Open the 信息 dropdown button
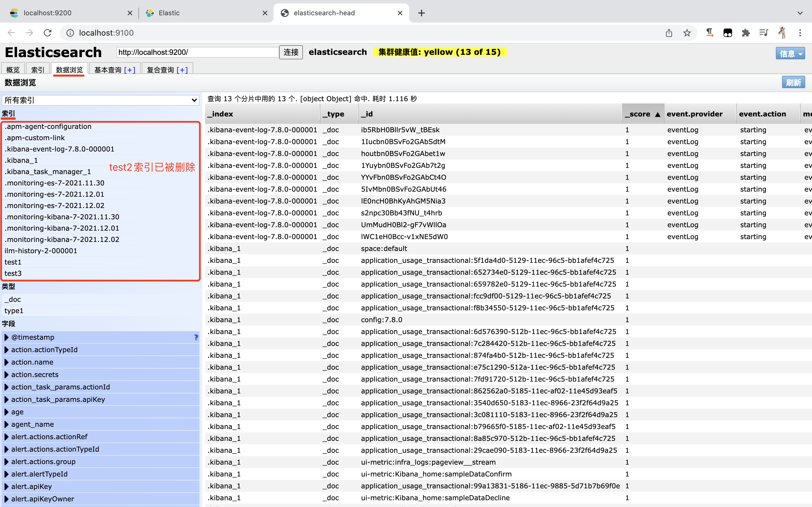Viewport: 812px width, 507px height. [x=790, y=53]
